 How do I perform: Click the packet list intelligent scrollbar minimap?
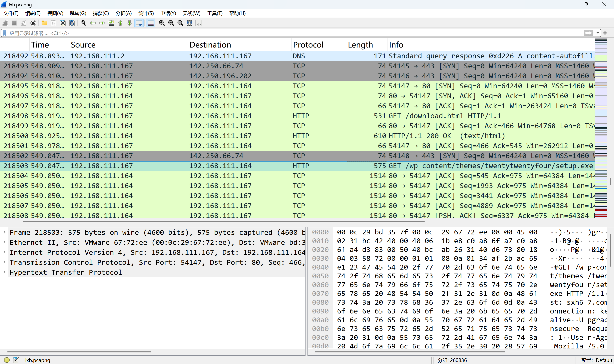click(600, 128)
